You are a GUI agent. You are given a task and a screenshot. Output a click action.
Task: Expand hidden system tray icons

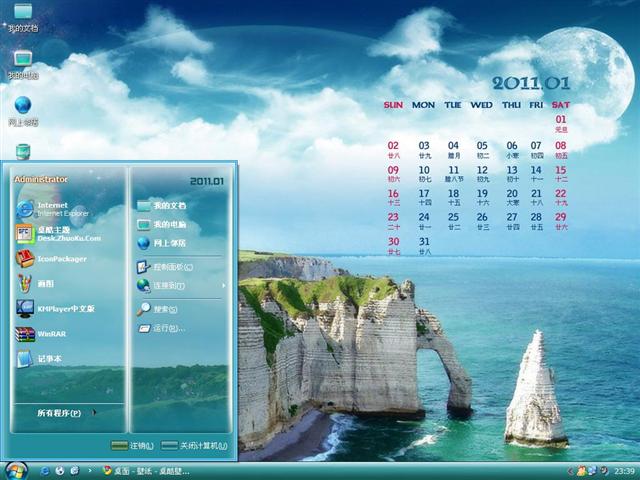pyautogui.click(x=571, y=471)
